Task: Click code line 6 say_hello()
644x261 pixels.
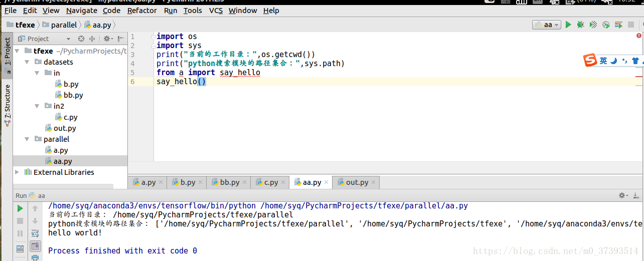Action: 181,82
